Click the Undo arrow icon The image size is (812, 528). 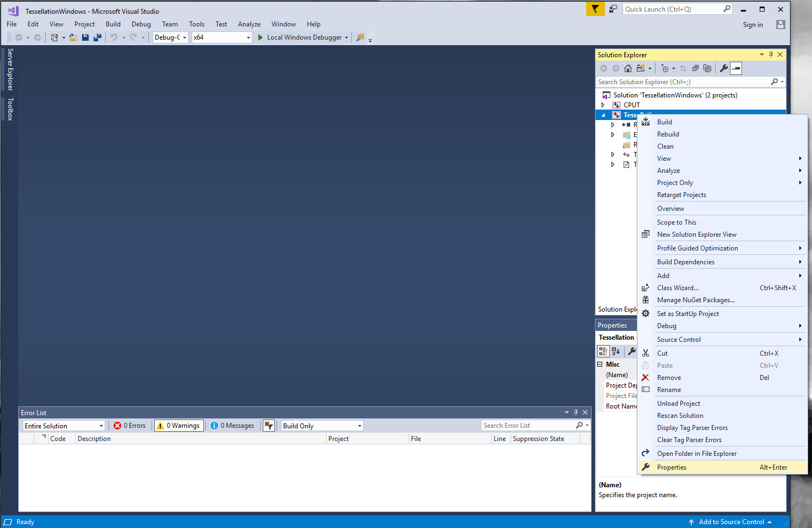click(x=114, y=37)
